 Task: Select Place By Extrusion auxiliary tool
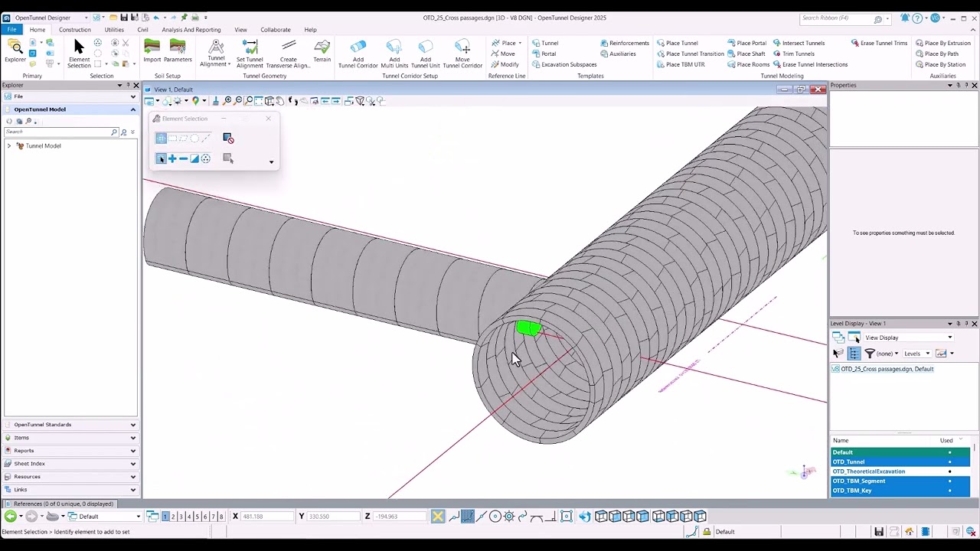click(x=942, y=43)
